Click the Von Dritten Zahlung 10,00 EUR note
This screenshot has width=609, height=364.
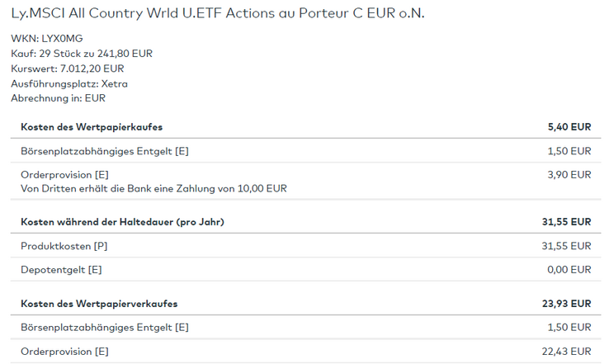(153, 188)
